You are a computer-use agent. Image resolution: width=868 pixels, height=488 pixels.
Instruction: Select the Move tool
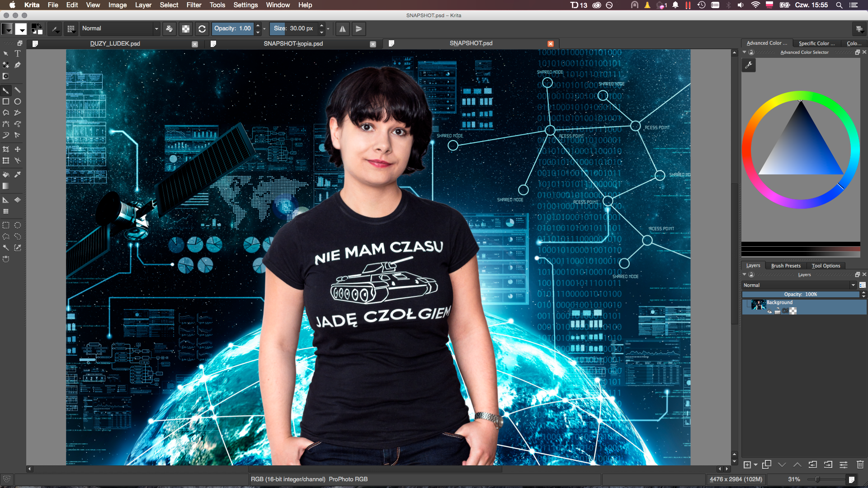18,149
